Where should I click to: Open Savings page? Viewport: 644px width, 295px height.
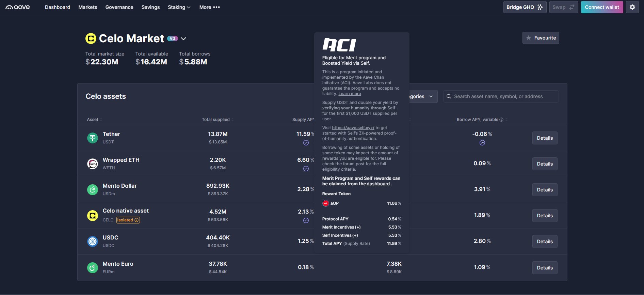(x=151, y=7)
